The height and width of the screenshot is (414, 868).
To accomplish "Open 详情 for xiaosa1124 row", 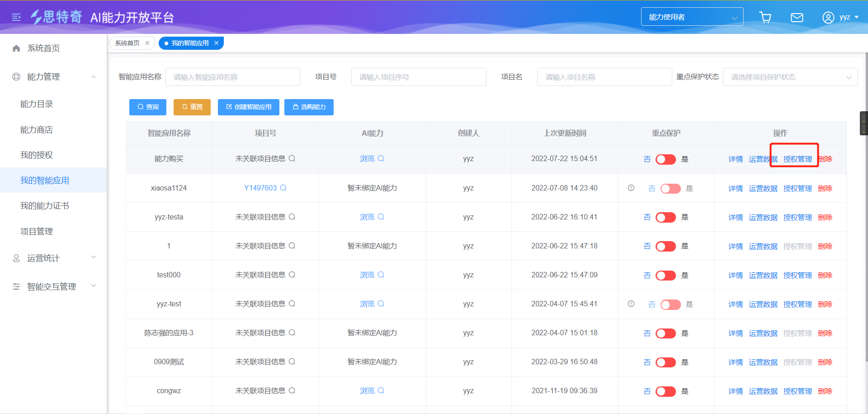I will pos(736,189).
